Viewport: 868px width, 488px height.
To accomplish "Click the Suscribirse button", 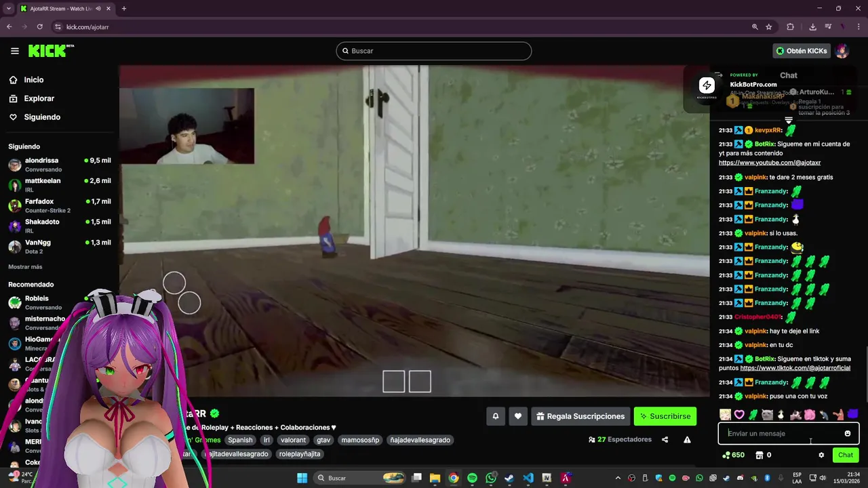I will click(665, 416).
